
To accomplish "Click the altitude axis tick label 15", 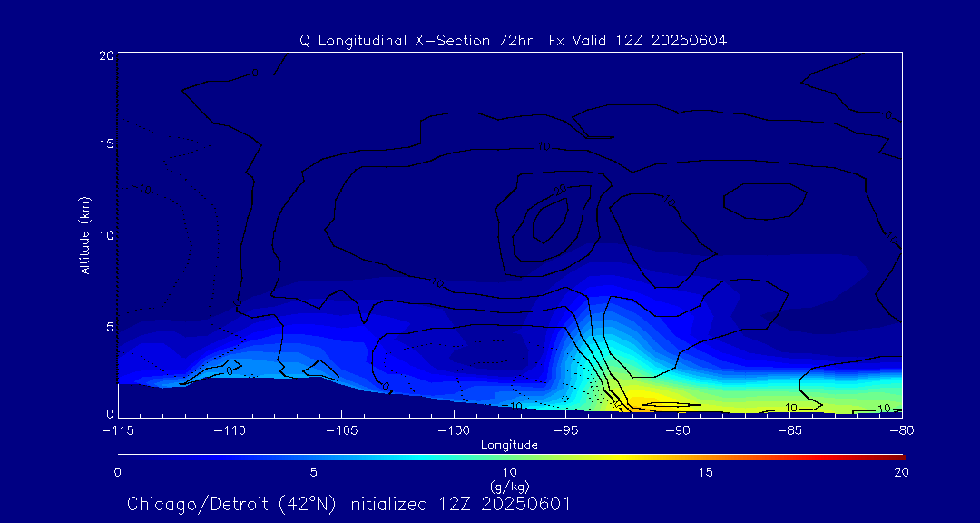I will tap(106, 143).
